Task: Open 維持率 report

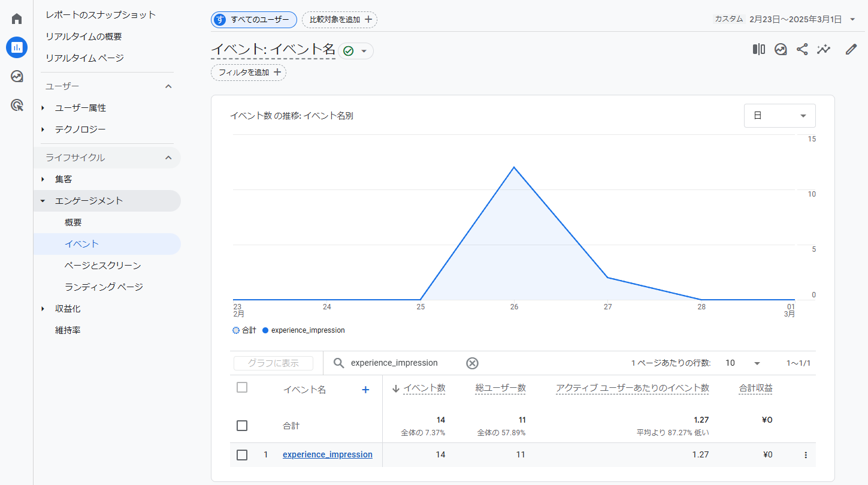Action: (68, 330)
